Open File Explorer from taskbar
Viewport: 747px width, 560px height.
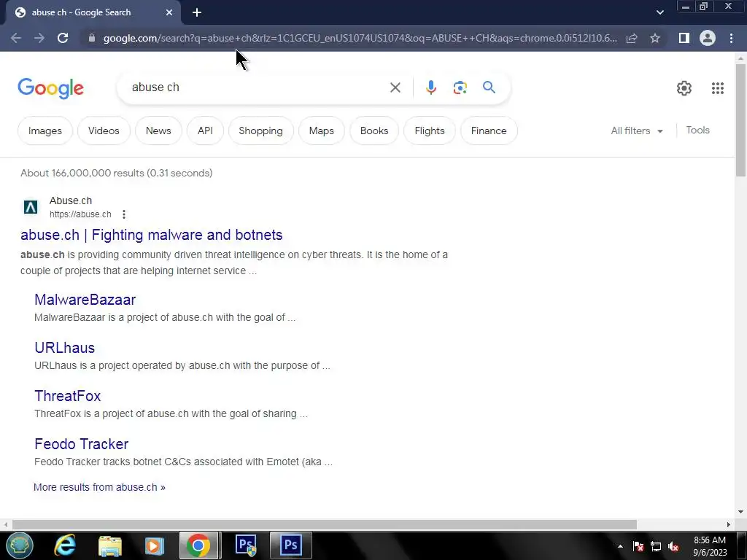tap(110, 545)
